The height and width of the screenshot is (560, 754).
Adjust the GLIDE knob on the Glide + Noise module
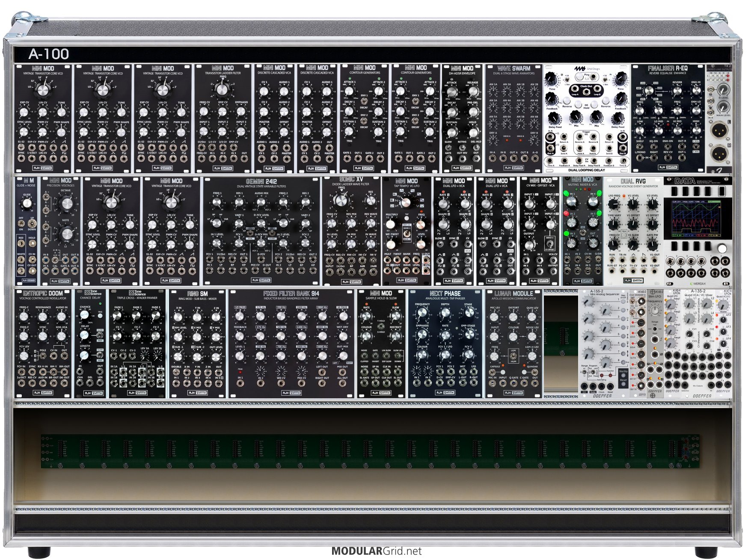tap(27, 204)
